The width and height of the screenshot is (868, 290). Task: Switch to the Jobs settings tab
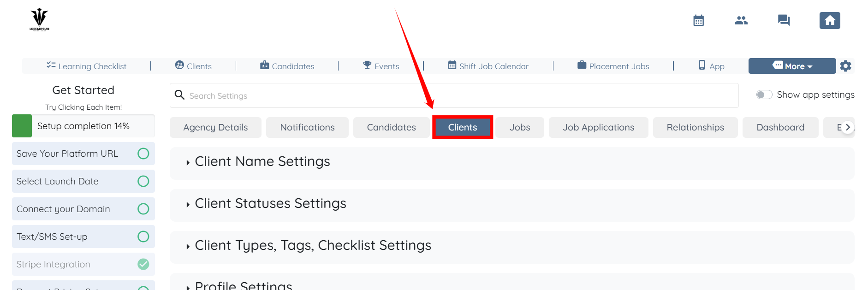pyautogui.click(x=520, y=127)
